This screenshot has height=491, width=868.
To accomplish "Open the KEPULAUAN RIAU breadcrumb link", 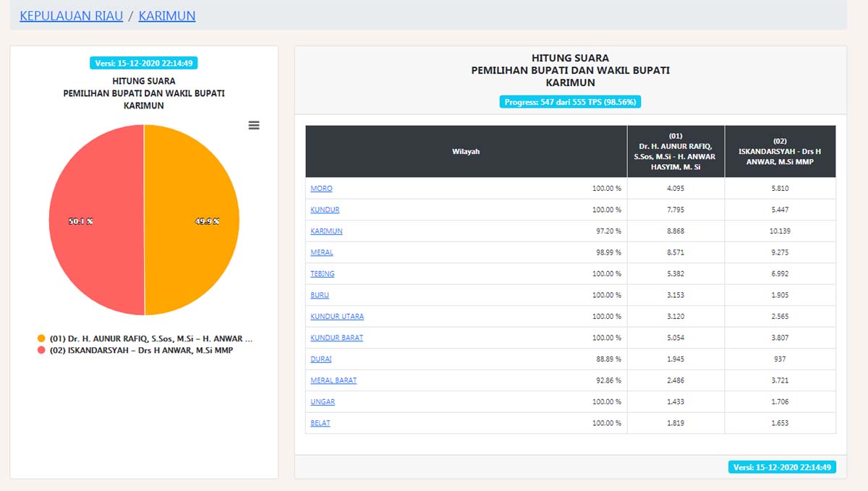I will pyautogui.click(x=71, y=15).
